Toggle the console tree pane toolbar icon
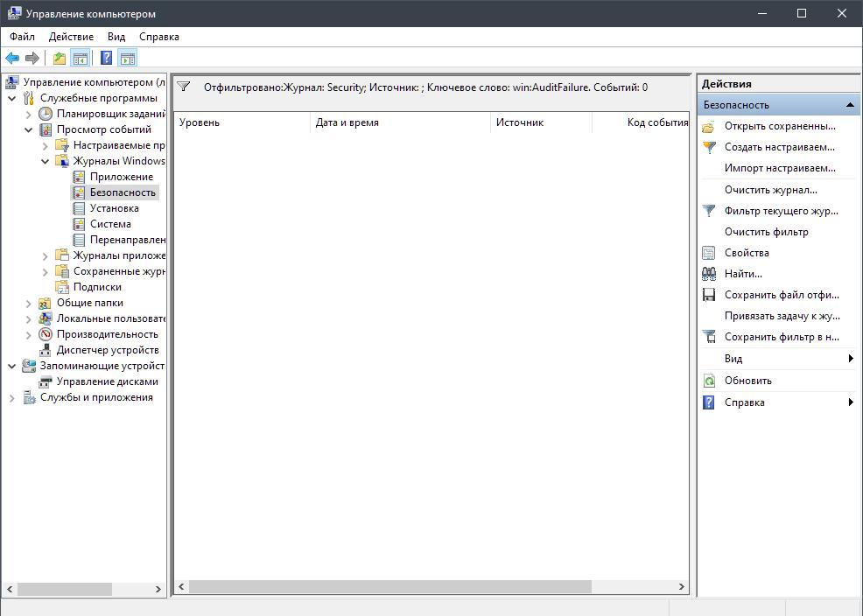Viewport: 863px width, 616px height. point(81,58)
